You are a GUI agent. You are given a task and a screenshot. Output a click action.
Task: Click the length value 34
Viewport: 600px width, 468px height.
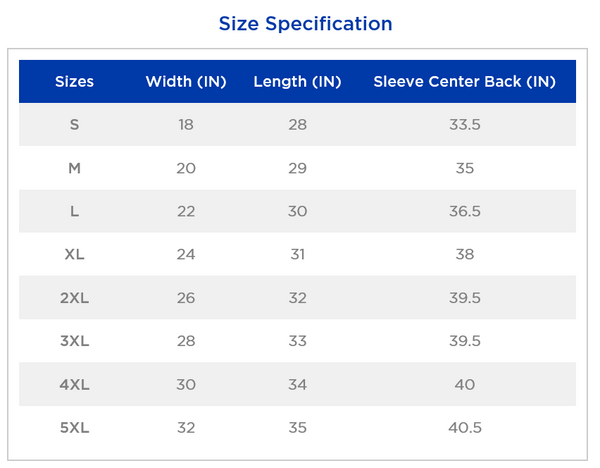pyautogui.click(x=297, y=384)
